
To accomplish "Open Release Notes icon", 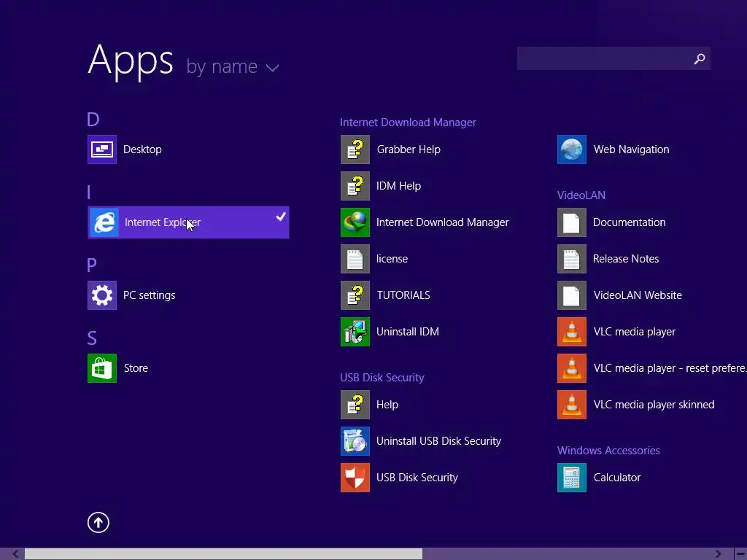I will pos(572,259).
